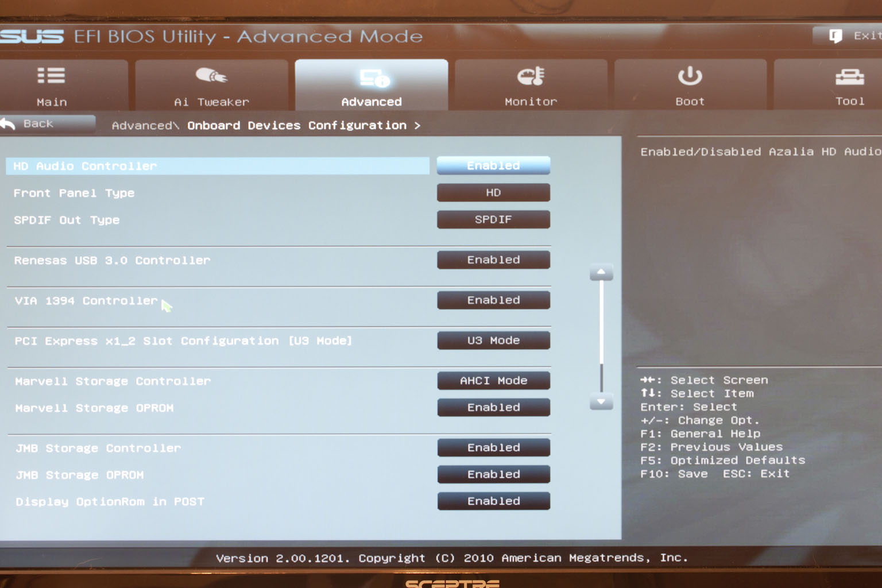Image resolution: width=882 pixels, height=588 pixels.
Task: Select PCI Express x1_2 Slot Configuration label
Action: 183,341
